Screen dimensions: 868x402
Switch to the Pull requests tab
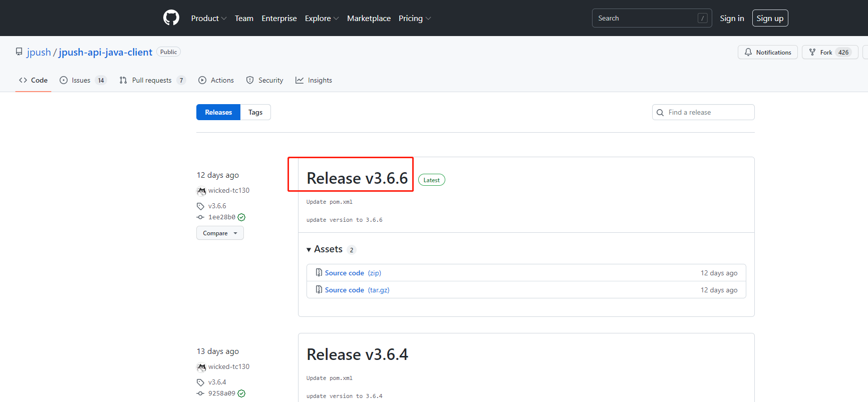coord(153,80)
